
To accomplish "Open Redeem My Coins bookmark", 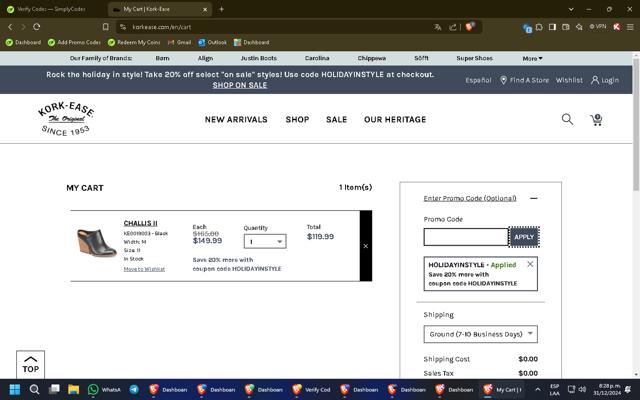I will tap(134, 42).
